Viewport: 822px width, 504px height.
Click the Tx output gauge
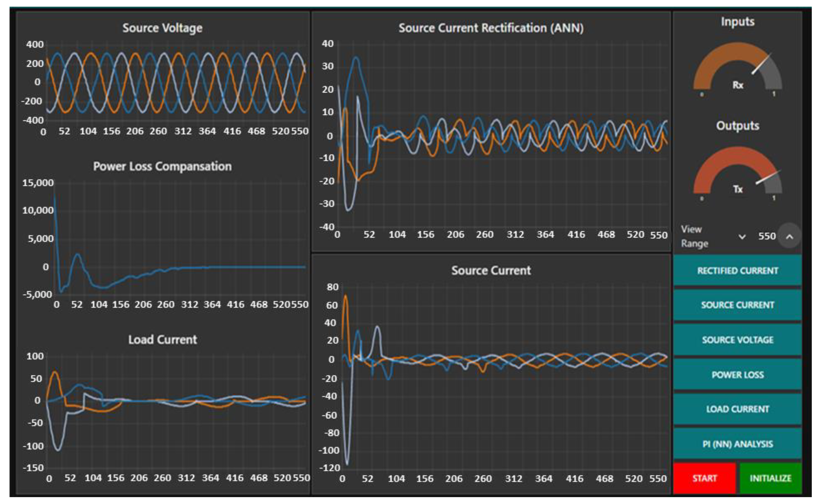coord(737,173)
